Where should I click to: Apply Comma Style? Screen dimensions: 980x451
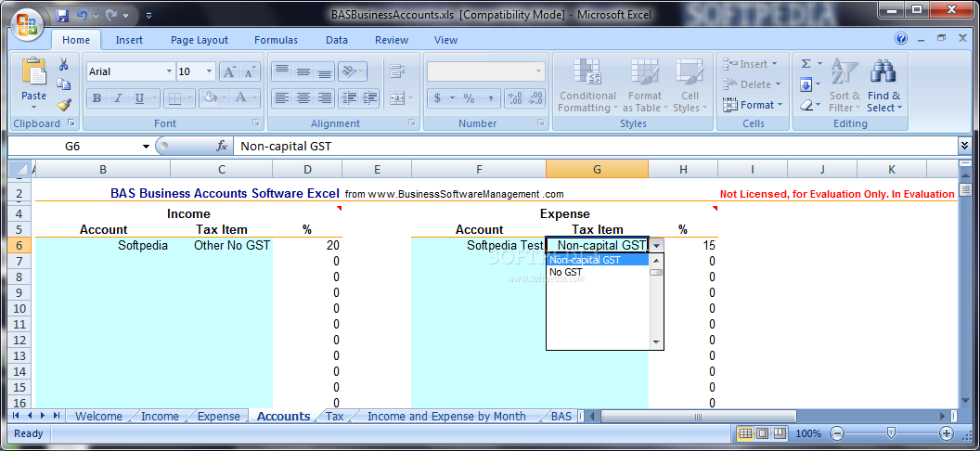coord(491,98)
